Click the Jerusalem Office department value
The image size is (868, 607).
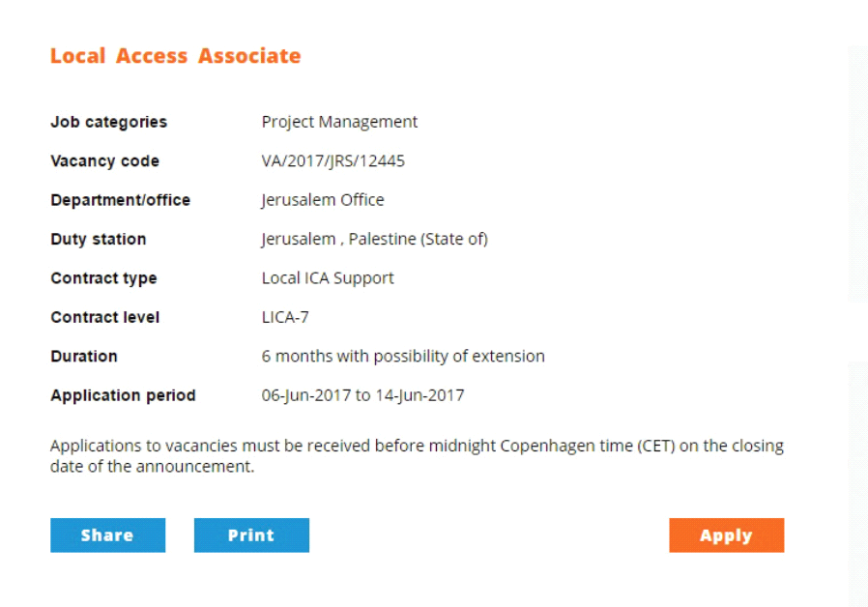pos(322,200)
